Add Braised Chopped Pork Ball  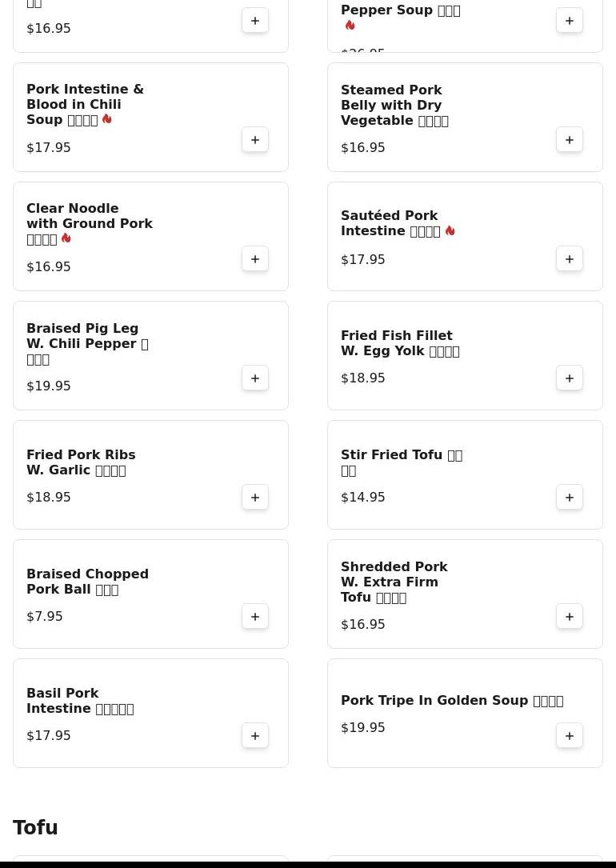(255, 616)
